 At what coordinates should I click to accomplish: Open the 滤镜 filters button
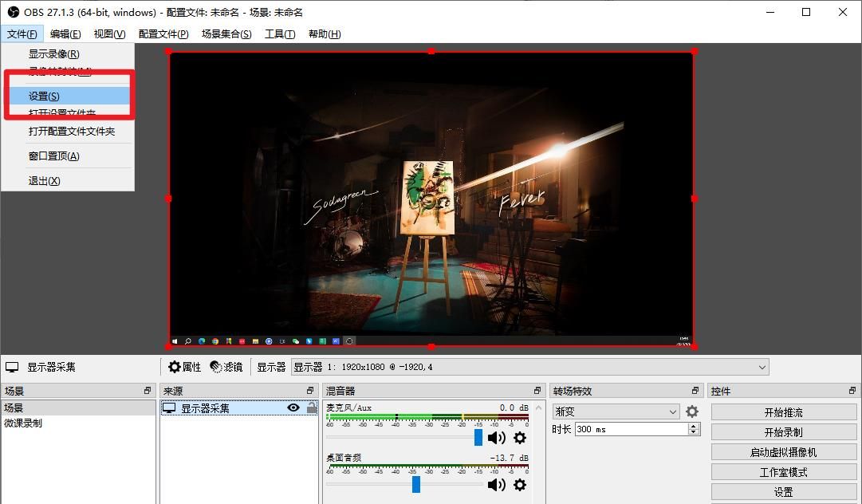tap(226, 367)
